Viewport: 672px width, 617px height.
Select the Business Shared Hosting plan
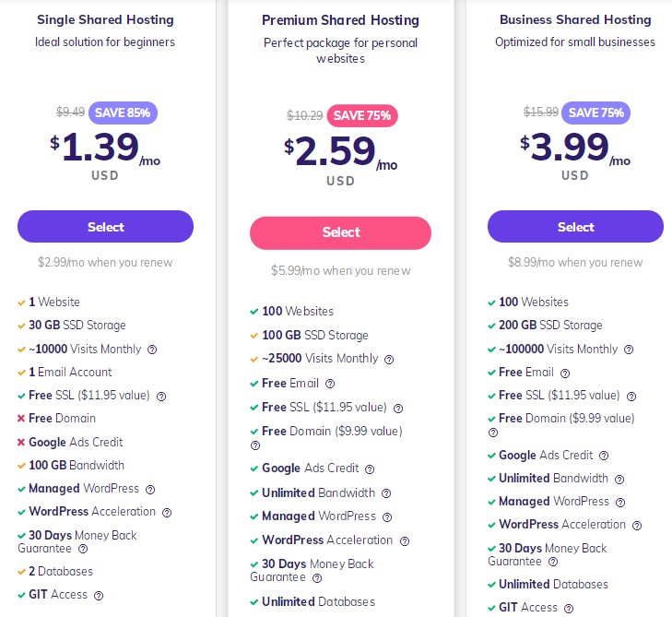coord(575,227)
